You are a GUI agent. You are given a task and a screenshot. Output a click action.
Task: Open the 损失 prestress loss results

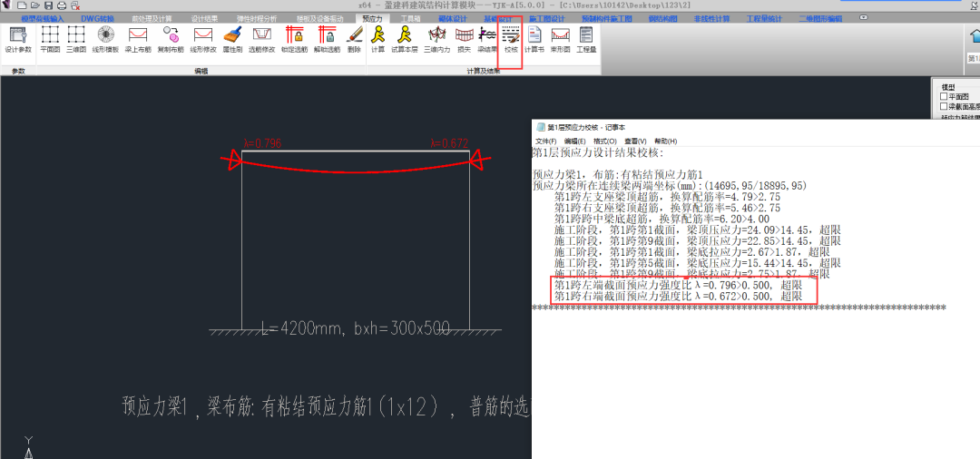(464, 39)
